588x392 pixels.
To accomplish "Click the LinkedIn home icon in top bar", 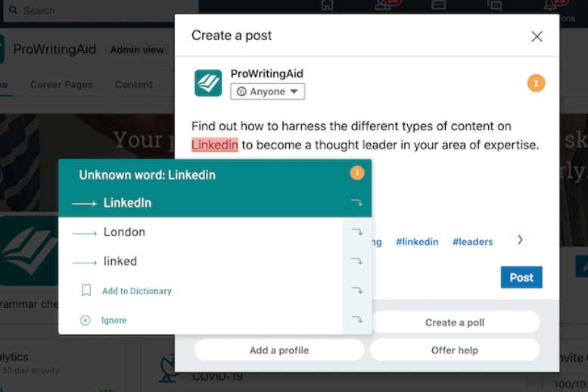I will pyautogui.click(x=327, y=5).
